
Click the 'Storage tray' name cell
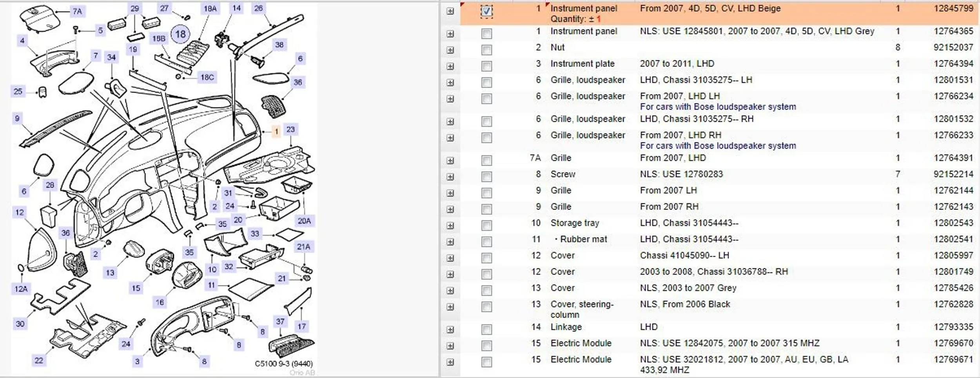click(x=575, y=223)
